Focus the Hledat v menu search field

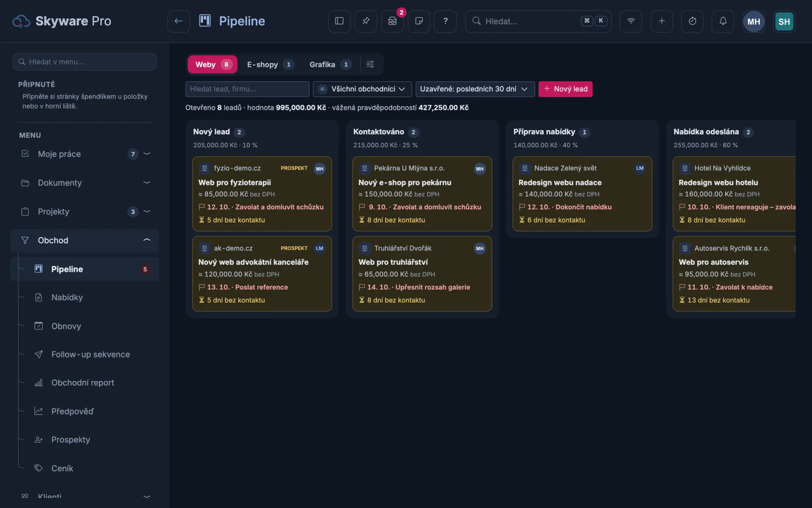click(85, 62)
